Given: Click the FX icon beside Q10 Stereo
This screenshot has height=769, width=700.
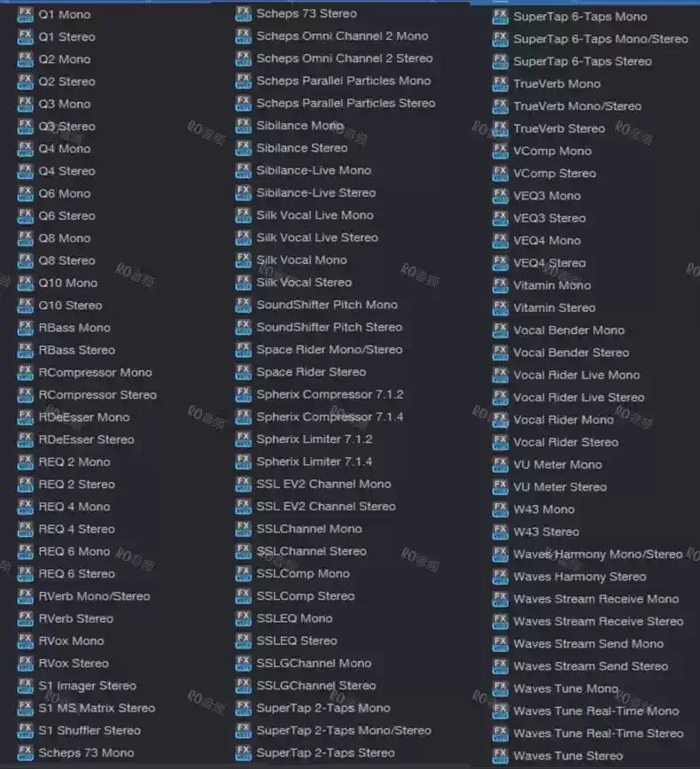Looking at the screenshot, I should pos(26,306).
